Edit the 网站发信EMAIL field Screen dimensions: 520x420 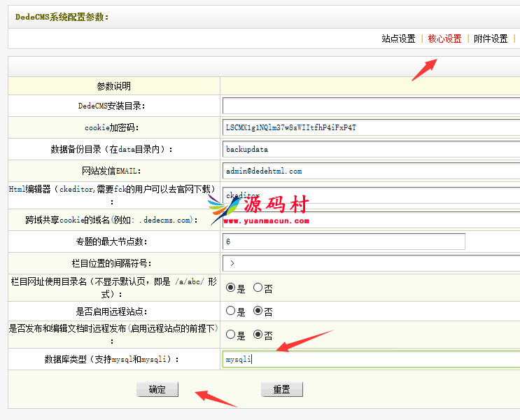click(x=371, y=171)
